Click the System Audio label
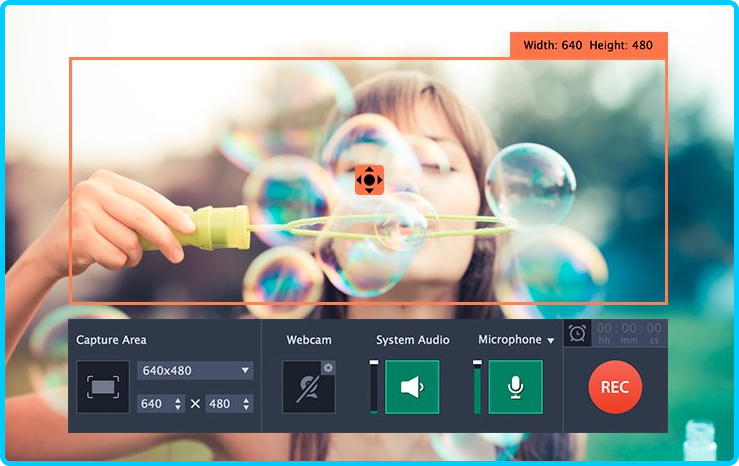Screen dimensions: 739x466 (x=413, y=340)
